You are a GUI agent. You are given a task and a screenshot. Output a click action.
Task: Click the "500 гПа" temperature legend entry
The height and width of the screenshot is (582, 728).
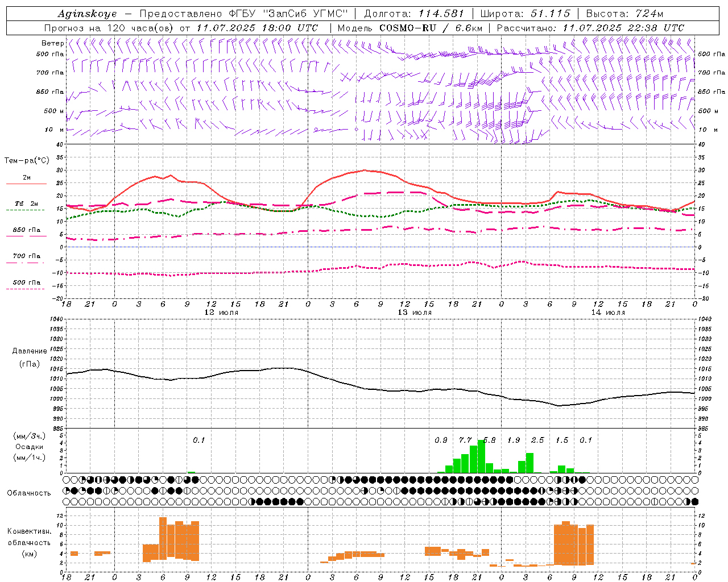[27, 282]
